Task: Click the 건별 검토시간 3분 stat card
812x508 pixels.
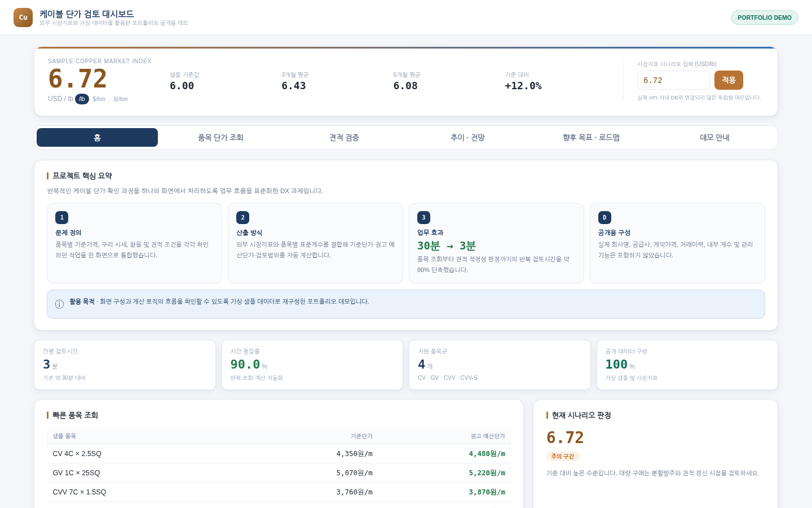Action: pyautogui.click(x=125, y=365)
